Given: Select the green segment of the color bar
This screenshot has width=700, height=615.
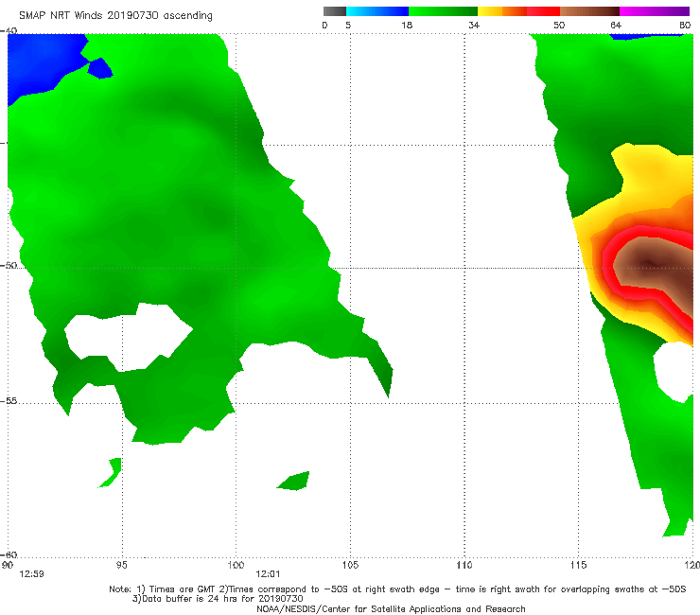Looking at the screenshot, I should coord(443,11).
